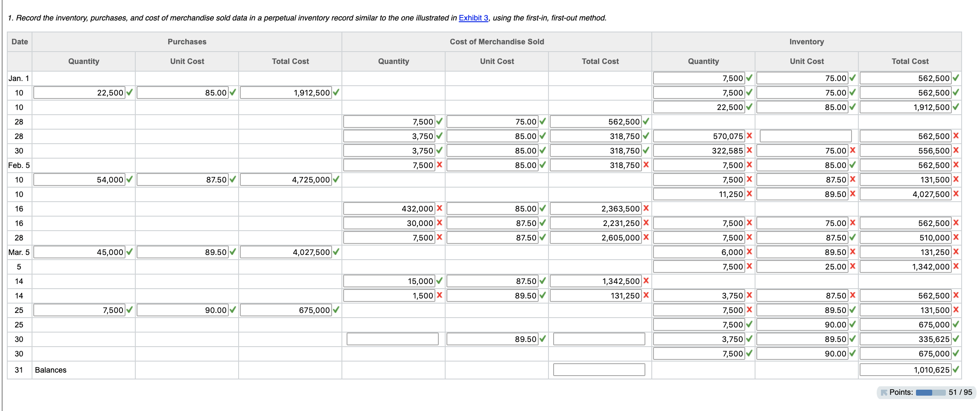
Task: Click the red X beside Feb. 16 quantity 432,000
Action: click(440, 208)
